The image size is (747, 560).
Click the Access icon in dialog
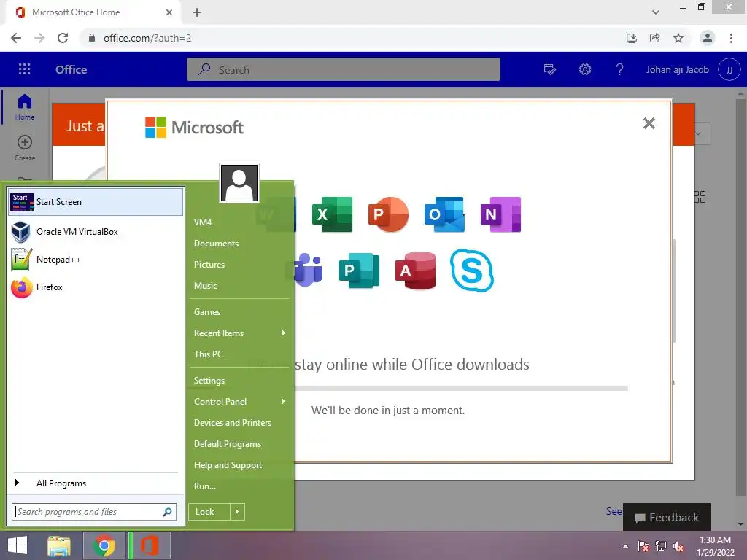coord(415,271)
